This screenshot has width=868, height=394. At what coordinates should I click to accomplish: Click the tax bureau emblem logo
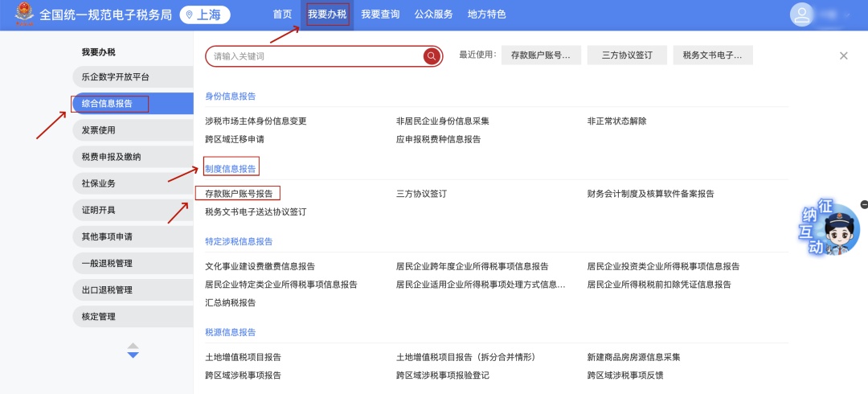24,14
